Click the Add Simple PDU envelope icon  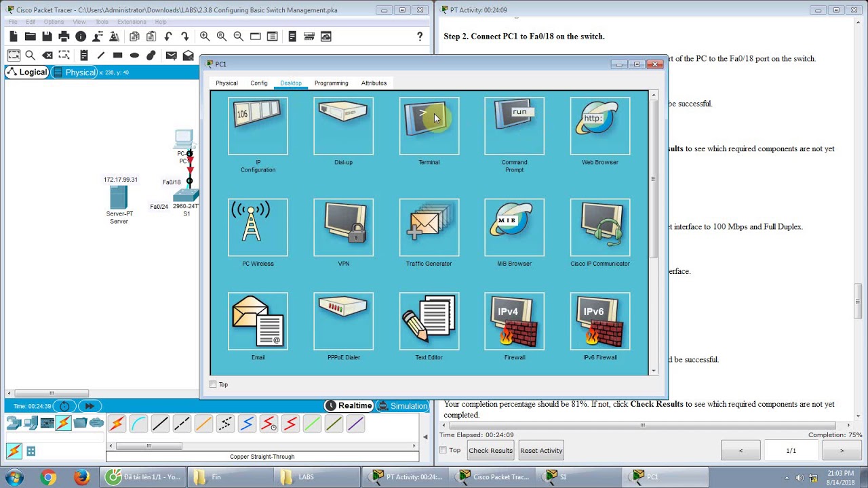pyautogui.click(x=171, y=56)
